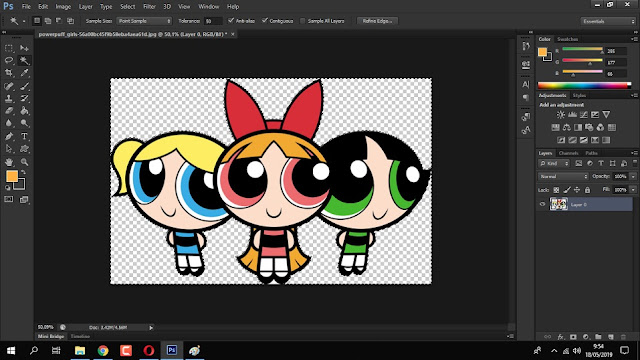The image size is (640, 360).
Task: Toggle the Anti-alias checkbox
Action: [x=231, y=20]
